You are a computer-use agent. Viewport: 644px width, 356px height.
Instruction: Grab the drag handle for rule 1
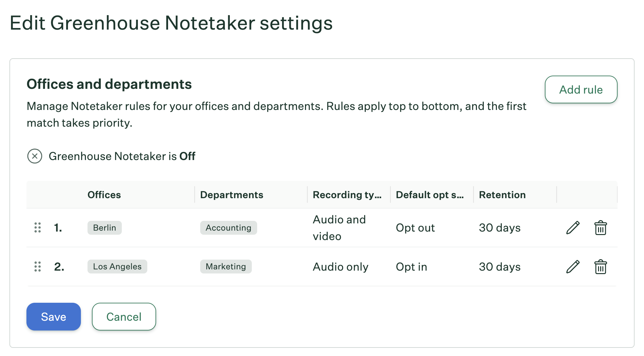(x=37, y=227)
